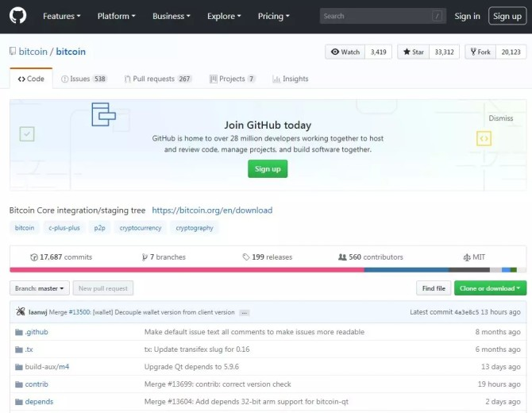Viewport: 532px width, 413px height.
Task: Switch to the Insights tab
Action: [x=291, y=79]
